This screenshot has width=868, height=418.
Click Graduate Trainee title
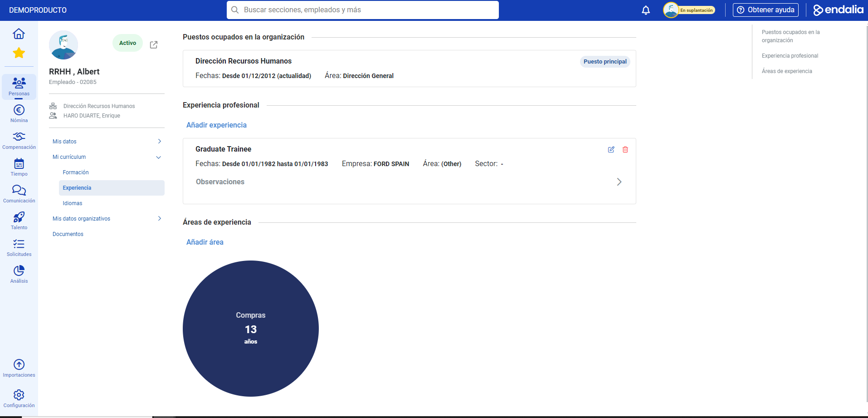pos(223,149)
